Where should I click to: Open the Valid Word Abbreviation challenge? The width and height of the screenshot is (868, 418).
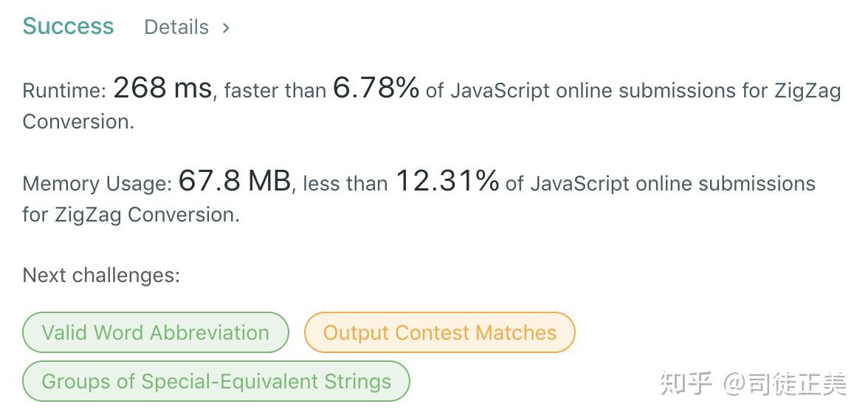(x=155, y=332)
